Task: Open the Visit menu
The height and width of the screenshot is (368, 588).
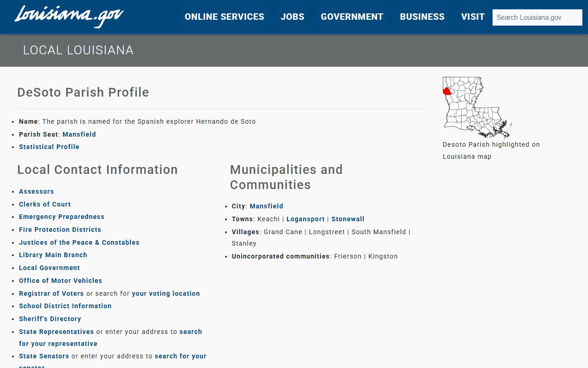Action: 473,17
